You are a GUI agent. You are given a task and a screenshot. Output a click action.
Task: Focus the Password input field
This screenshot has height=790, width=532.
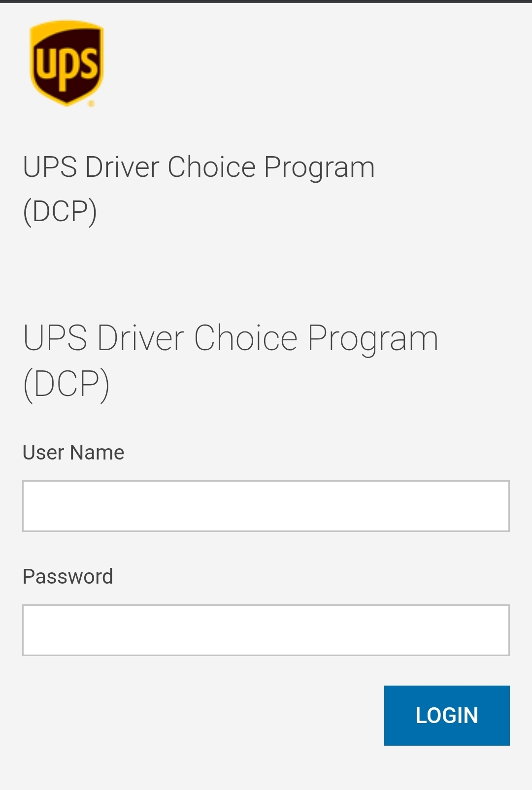pyautogui.click(x=266, y=630)
